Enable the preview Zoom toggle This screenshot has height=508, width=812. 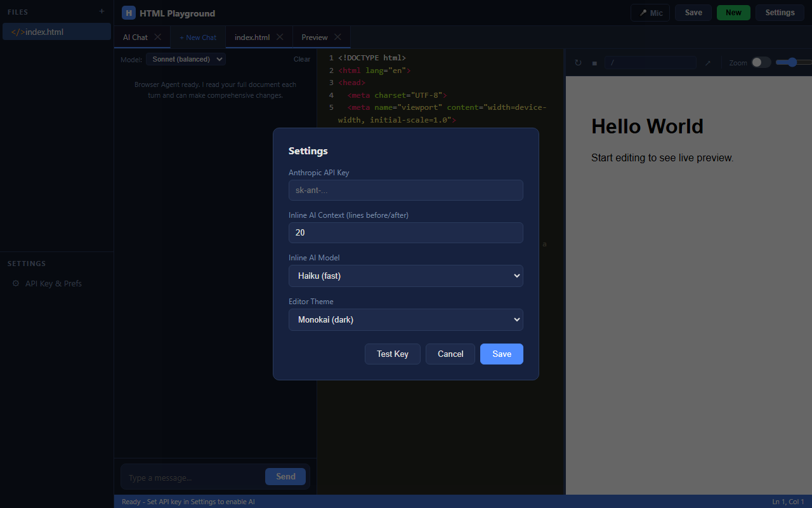pyautogui.click(x=759, y=63)
